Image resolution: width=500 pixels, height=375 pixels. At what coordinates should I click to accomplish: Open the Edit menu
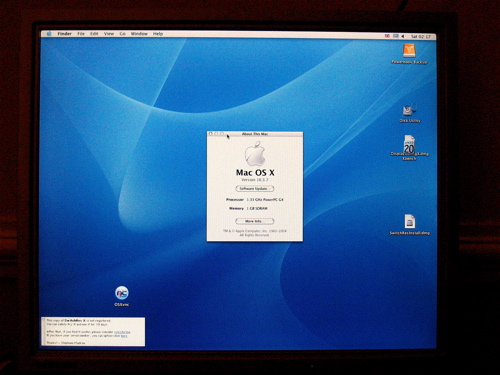(x=94, y=34)
